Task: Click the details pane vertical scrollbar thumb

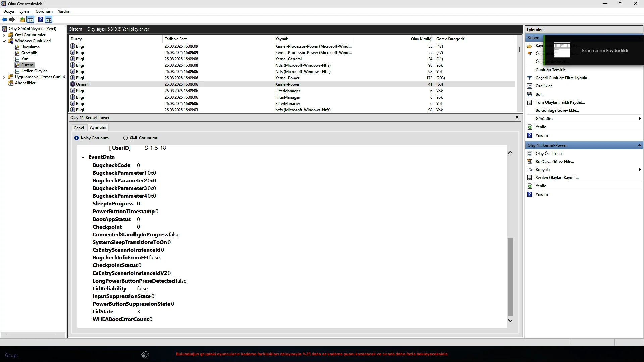Action: (510, 277)
